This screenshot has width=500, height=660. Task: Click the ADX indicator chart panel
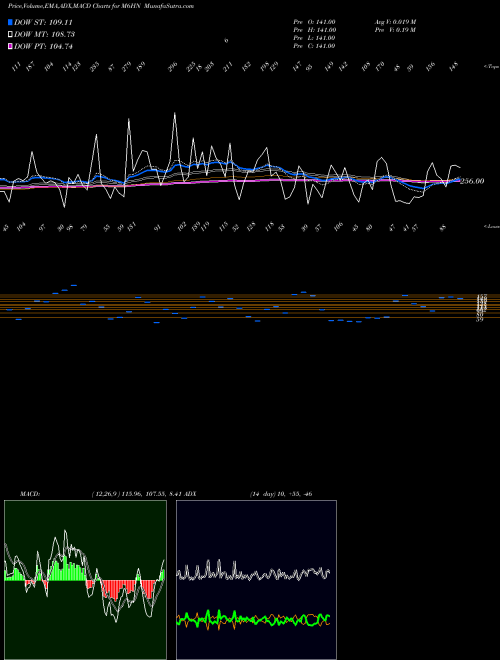click(x=256, y=580)
